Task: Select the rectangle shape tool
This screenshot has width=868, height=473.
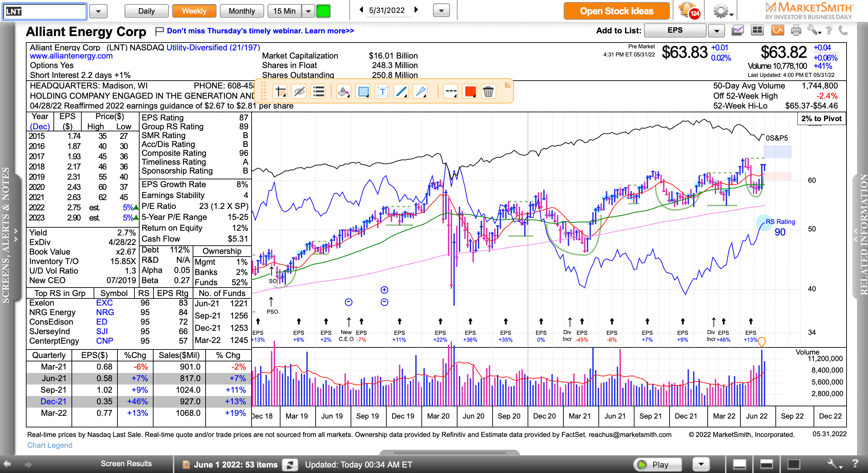Action: click(363, 92)
